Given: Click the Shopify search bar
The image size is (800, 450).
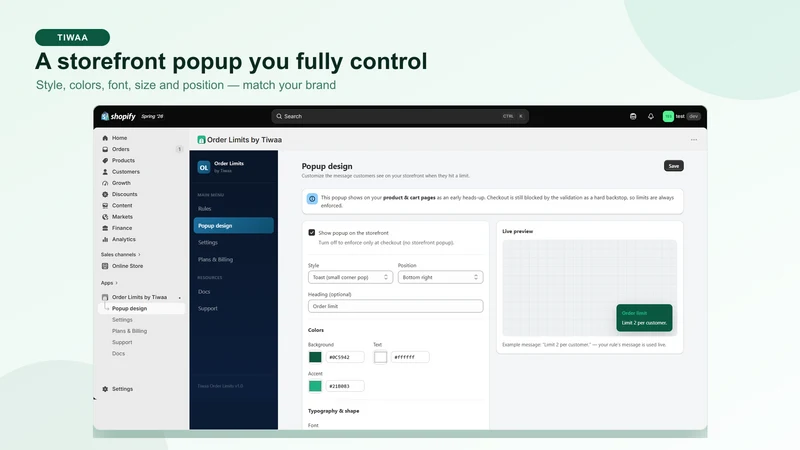Looking at the screenshot, I should (400, 116).
